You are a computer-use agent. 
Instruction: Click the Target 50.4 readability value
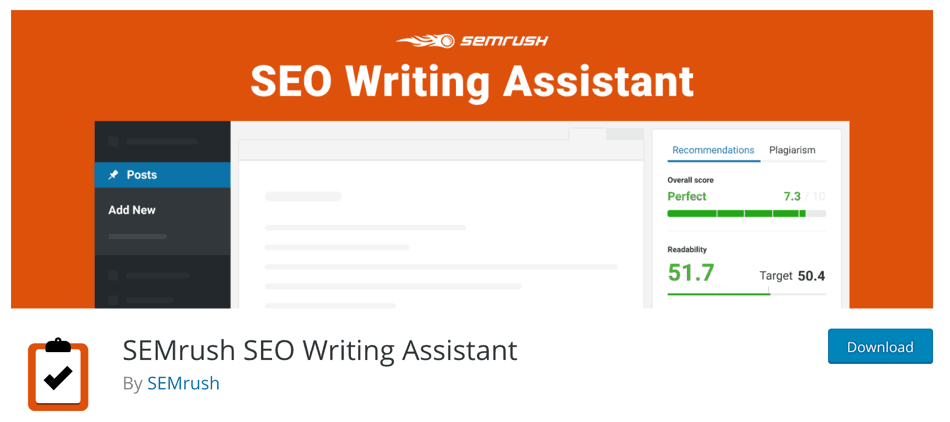coord(792,276)
